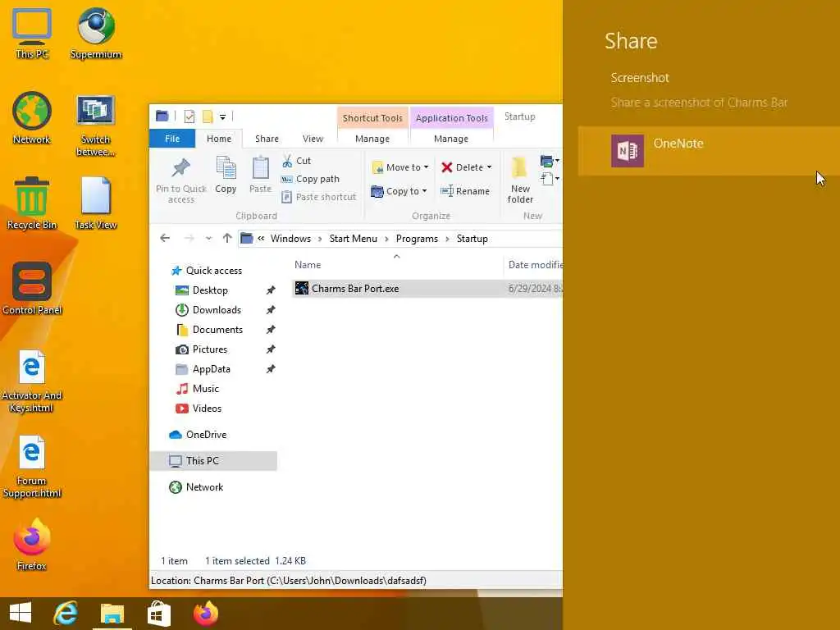Screen dimensions: 840x630
Task: Click the Windows Start button
Action: pyautogui.click(x=21, y=613)
